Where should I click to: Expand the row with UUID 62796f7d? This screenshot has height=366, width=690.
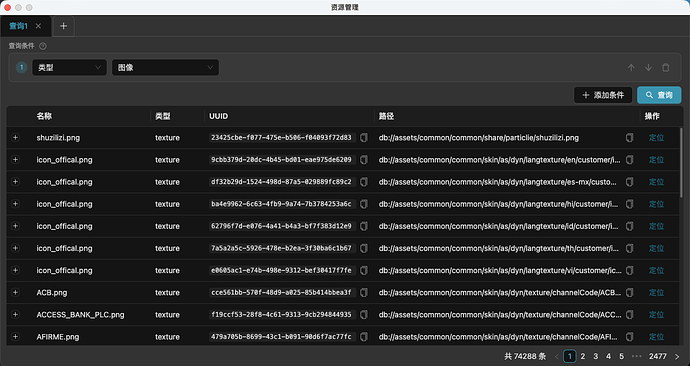point(15,226)
